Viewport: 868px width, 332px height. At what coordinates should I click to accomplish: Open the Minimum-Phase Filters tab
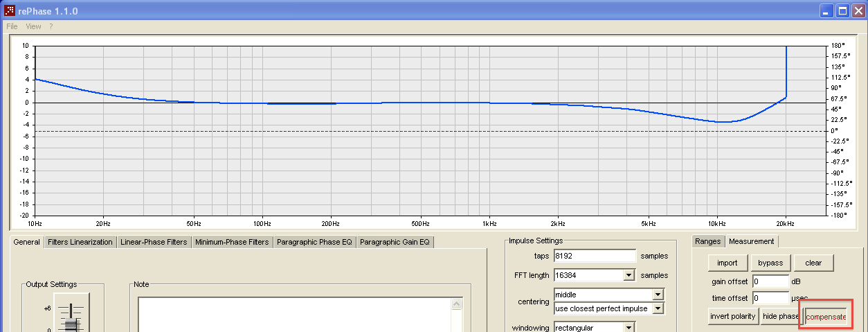pos(232,242)
